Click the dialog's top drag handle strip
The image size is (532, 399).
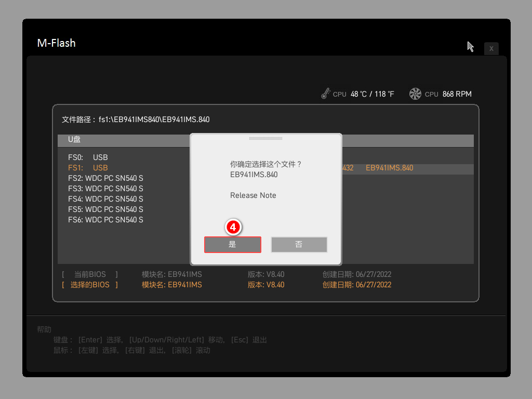tap(265, 137)
